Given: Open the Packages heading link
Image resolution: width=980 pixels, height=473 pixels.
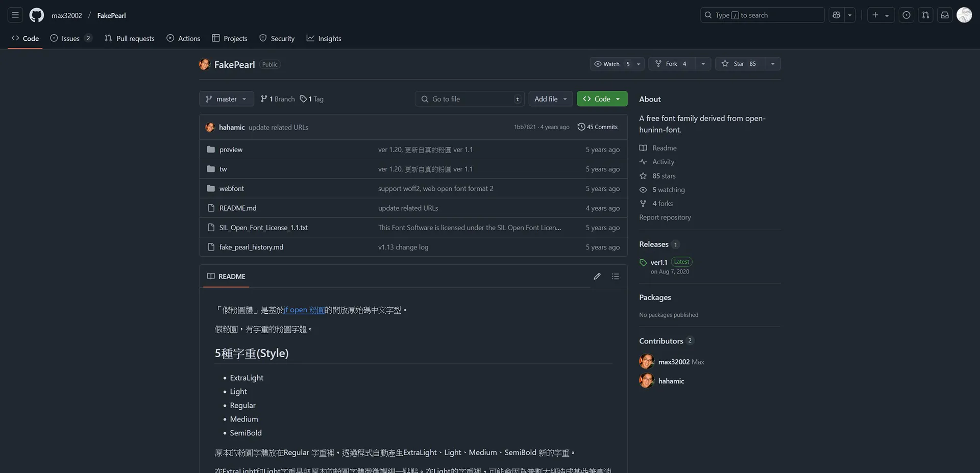Looking at the screenshot, I should 655,297.
